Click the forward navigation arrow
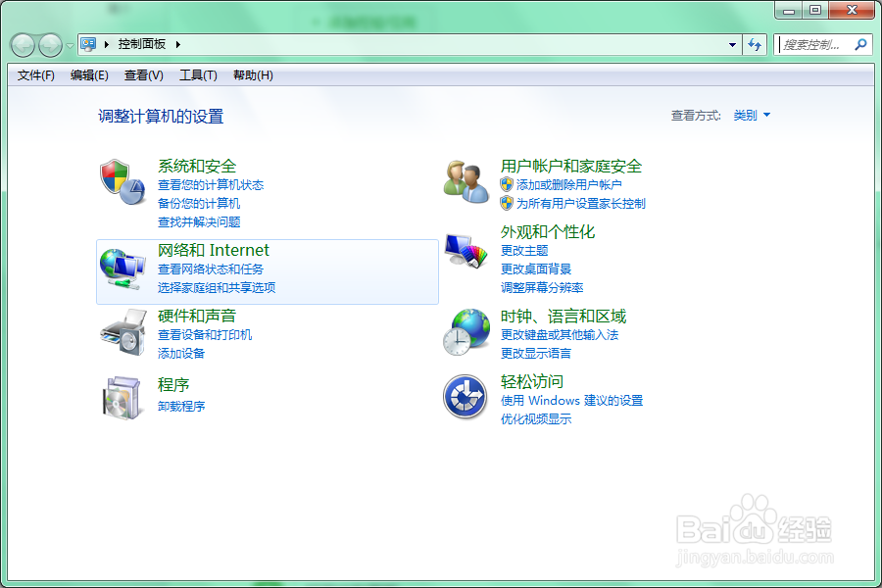The width and height of the screenshot is (882, 588). [x=51, y=45]
